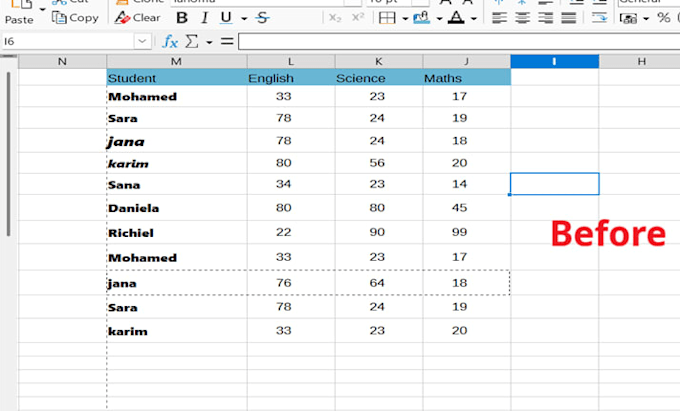The width and height of the screenshot is (680, 411).
Task: Toggle Wrap Text
Action: (x=599, y=18)
